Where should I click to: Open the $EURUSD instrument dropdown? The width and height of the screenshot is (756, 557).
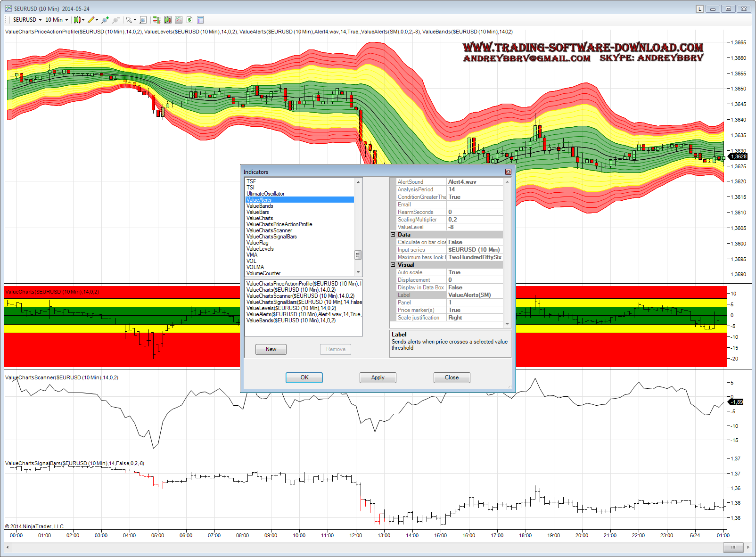27,20
